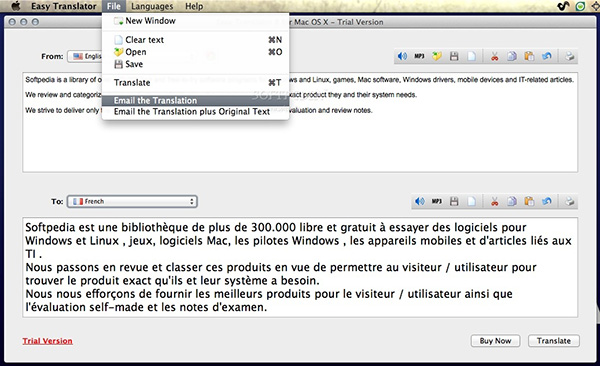Click the speak icon in the source toolbar
Viewport: 600px width, 366px height.
click(x=402, y=56)
